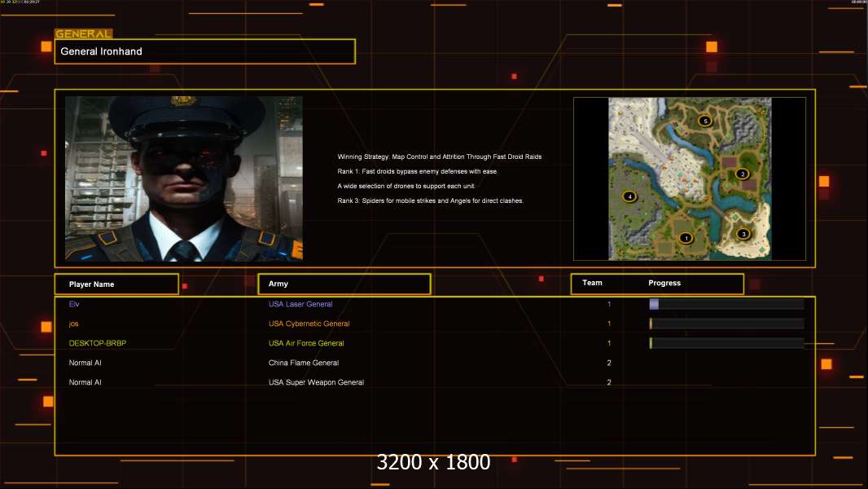Click the Winning Strategy description line
This screenshot has width=868, height=489.
440,156
